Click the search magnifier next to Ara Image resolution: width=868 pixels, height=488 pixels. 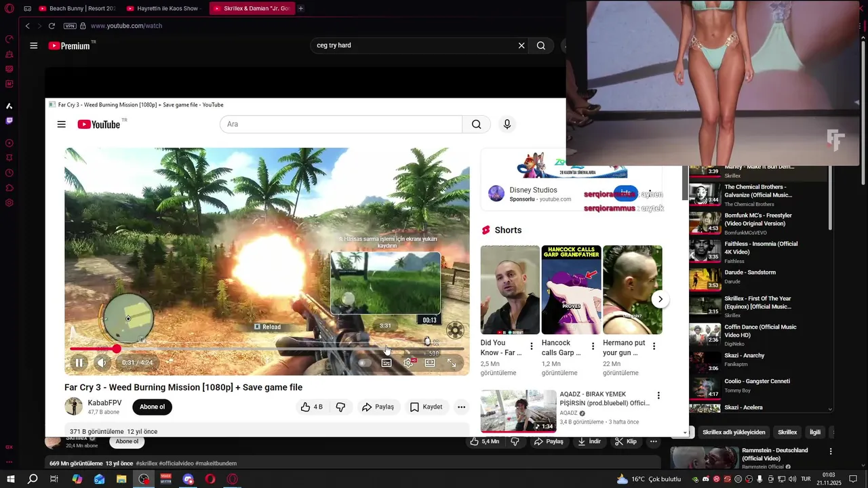pyautogui.click(x=477, y=124)
